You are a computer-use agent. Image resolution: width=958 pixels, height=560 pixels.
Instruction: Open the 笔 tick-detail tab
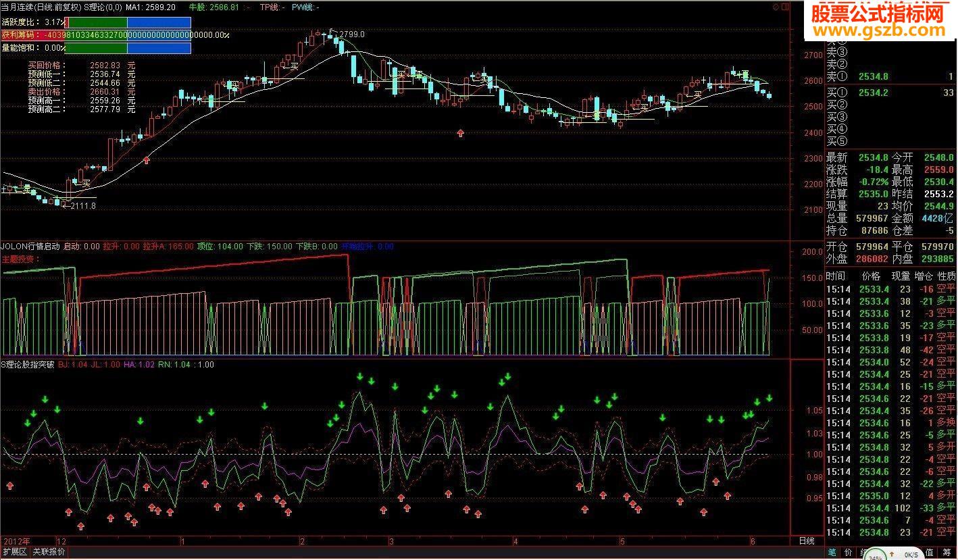point(832,553)
